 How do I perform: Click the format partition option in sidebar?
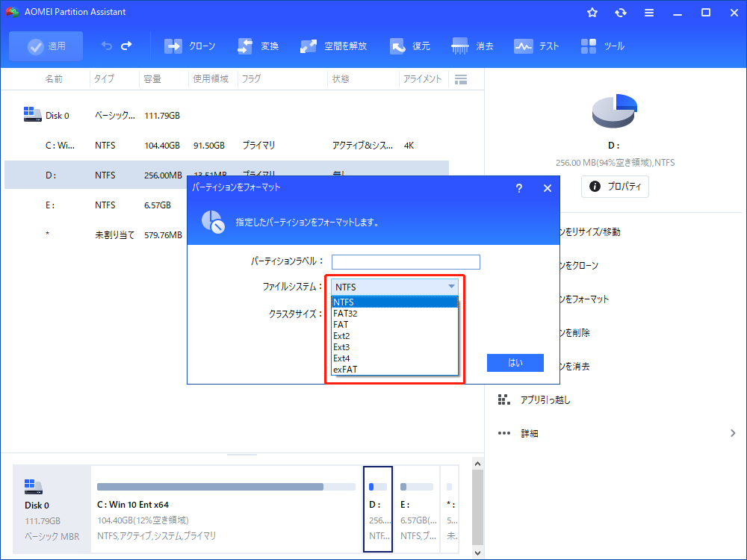click(x=585, y=299)
